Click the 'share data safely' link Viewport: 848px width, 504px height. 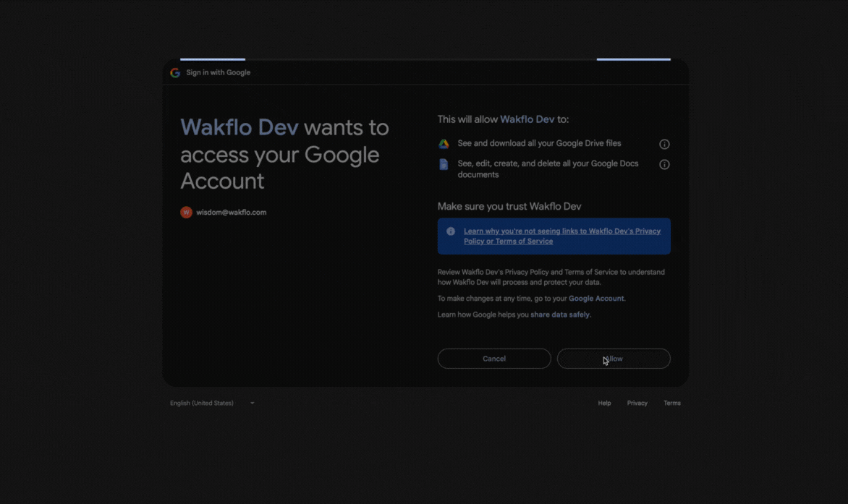tap(561, 315)
